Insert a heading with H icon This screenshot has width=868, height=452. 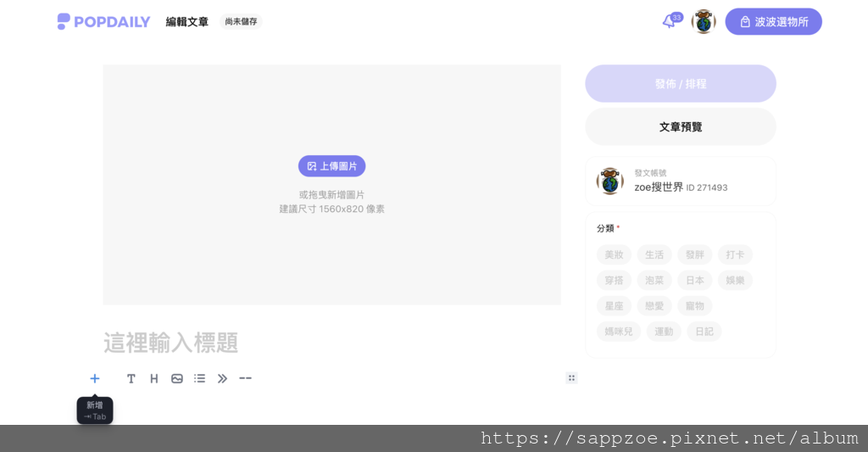click(x=154, y=378)
